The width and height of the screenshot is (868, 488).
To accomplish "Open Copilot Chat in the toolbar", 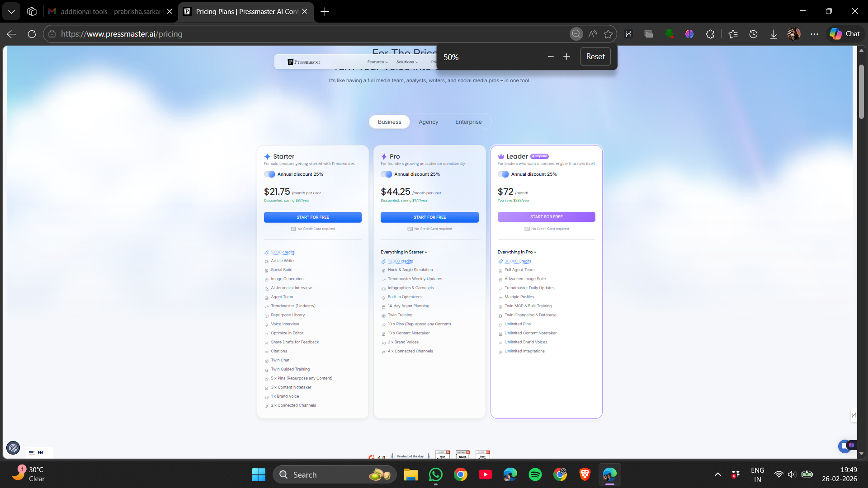I will [845, 34].
